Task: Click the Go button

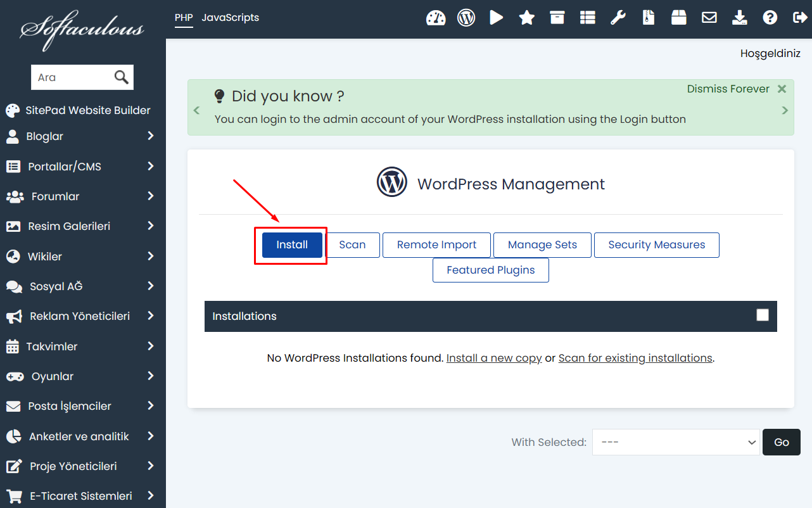Action: [x=782, y=442]
